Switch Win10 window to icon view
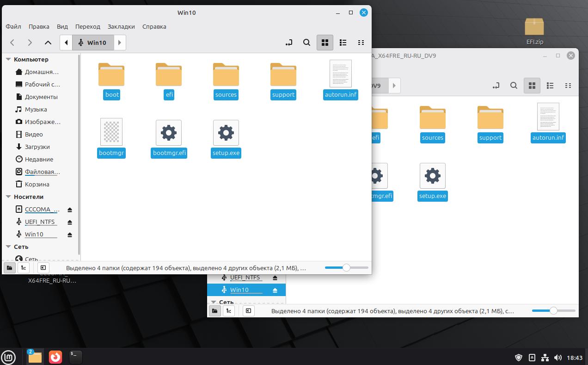The height and width of the screenshot is (365, 588). click(325, 43)
